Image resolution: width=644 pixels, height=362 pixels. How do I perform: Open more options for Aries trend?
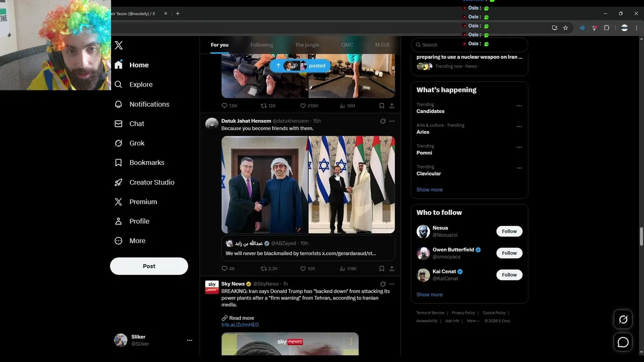pos(519,126)
